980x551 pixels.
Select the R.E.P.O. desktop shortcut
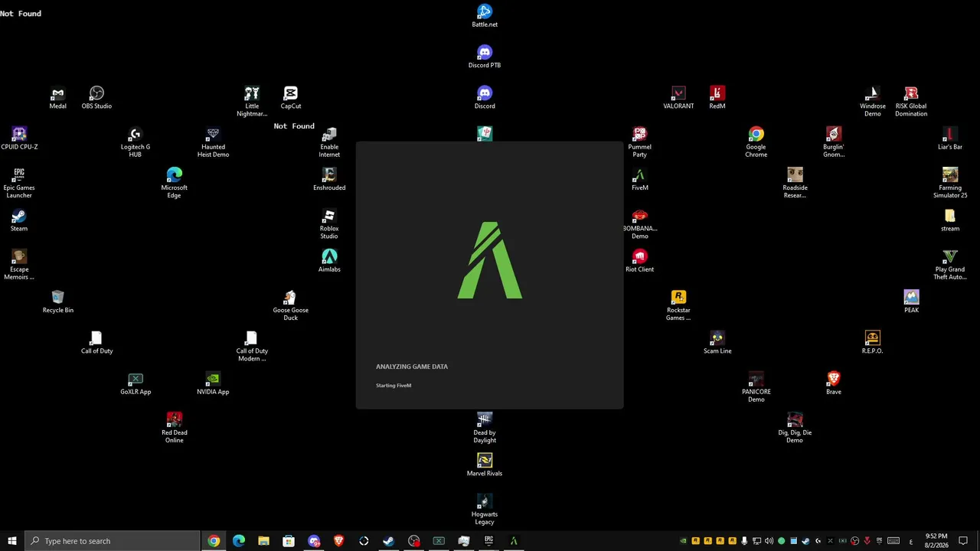(x=873, y=343)
